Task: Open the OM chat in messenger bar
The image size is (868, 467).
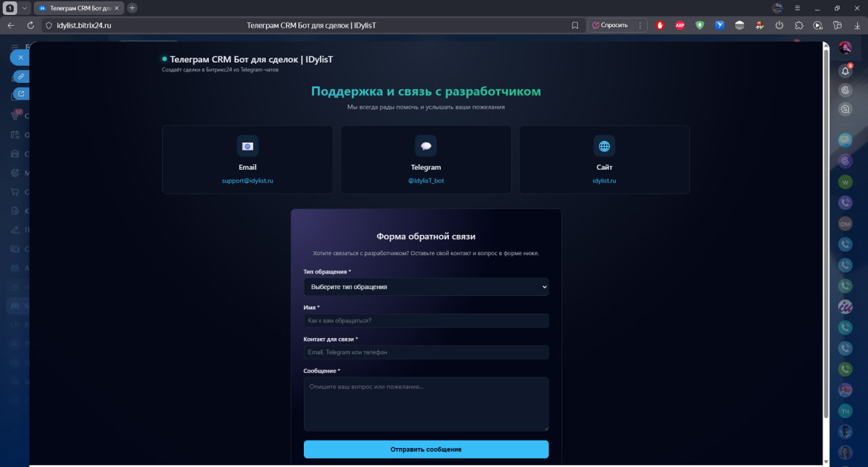Action: pyautogui.click(x=845, y=223)
